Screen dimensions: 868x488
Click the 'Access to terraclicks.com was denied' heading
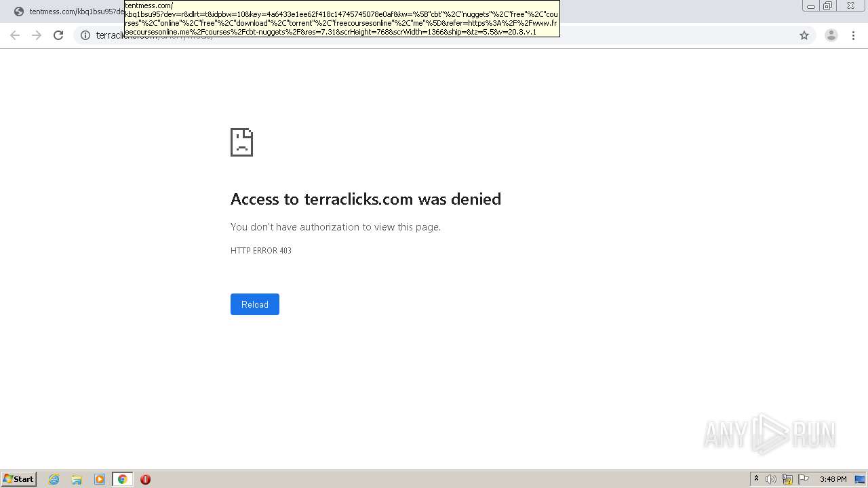click(x=366, y=199)
